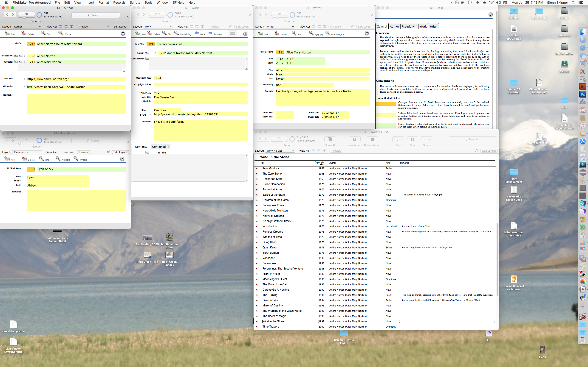Switch Pseudonym window to form view
This screenshot has height=367, width=588.
point(60,152)
